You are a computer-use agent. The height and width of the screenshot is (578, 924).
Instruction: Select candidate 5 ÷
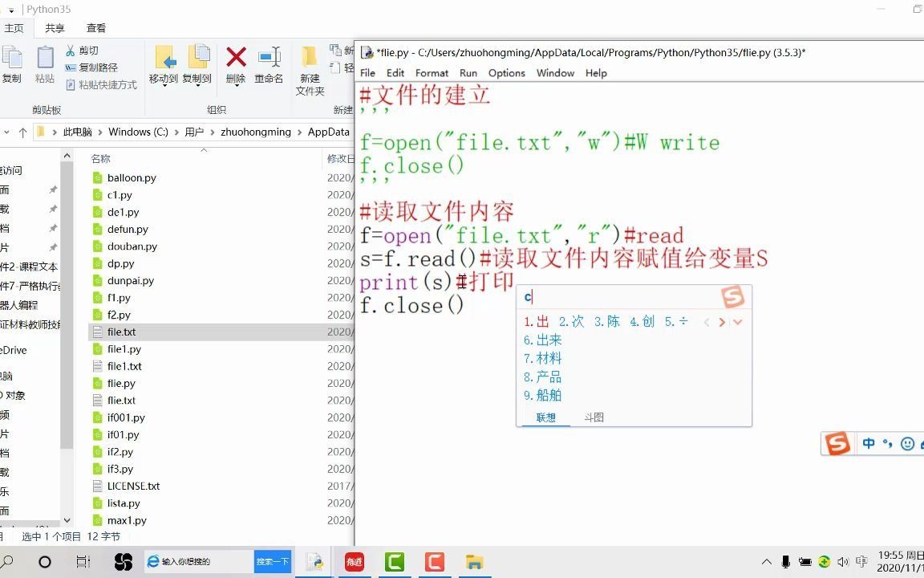point(676,321)
